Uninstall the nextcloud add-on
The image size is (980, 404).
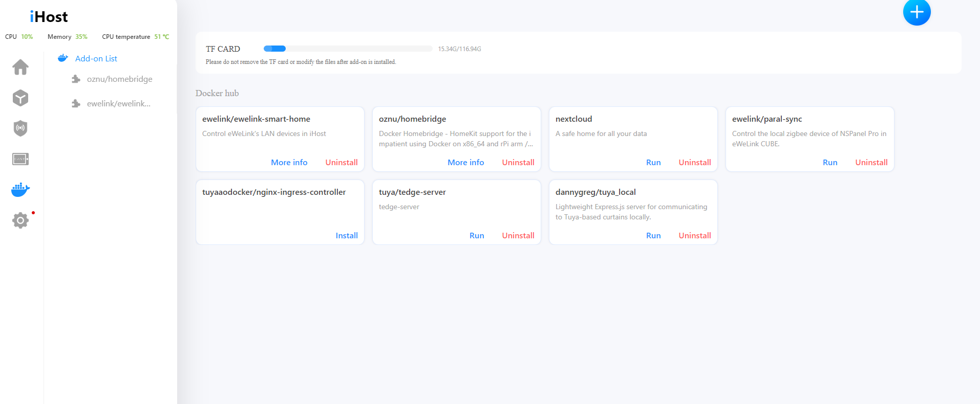695,162
